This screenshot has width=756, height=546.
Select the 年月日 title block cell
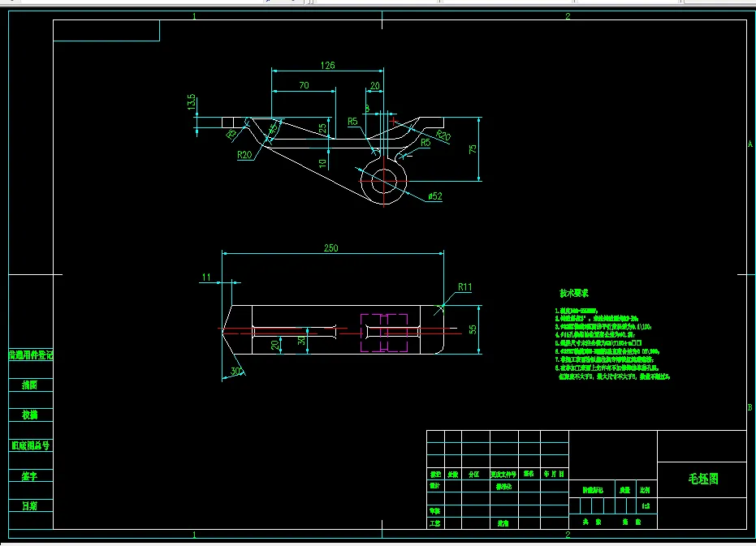tap(554, 474)
